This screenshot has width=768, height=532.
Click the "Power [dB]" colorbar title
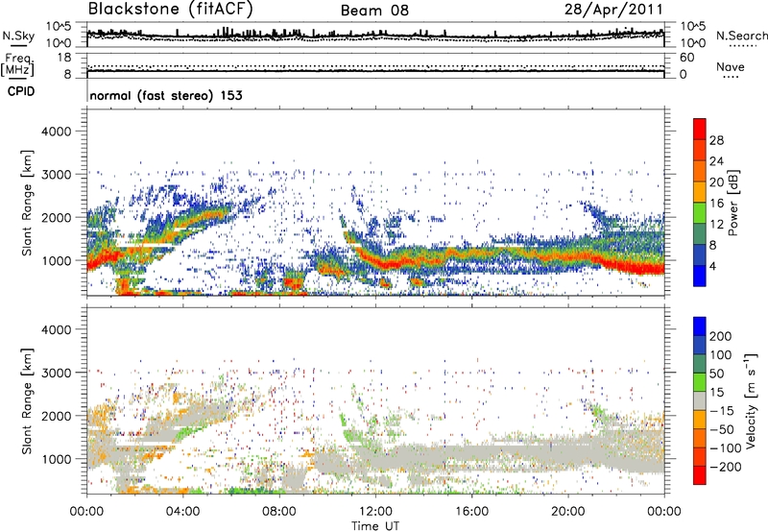point(733,203)
